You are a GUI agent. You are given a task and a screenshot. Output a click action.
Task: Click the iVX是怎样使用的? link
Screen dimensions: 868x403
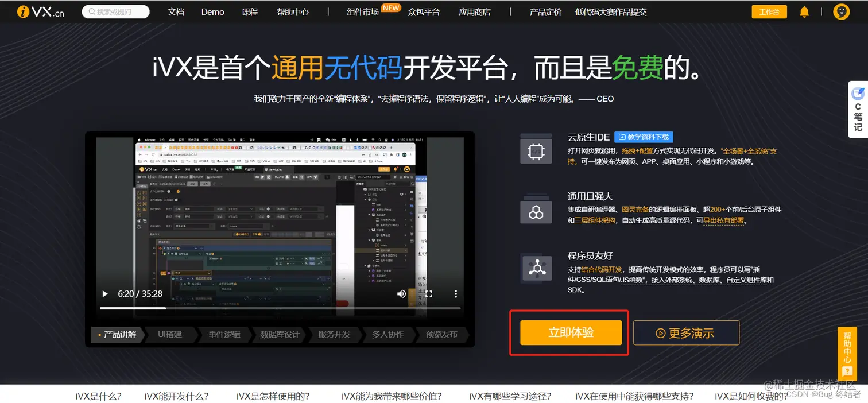click(x=273, y=396)
